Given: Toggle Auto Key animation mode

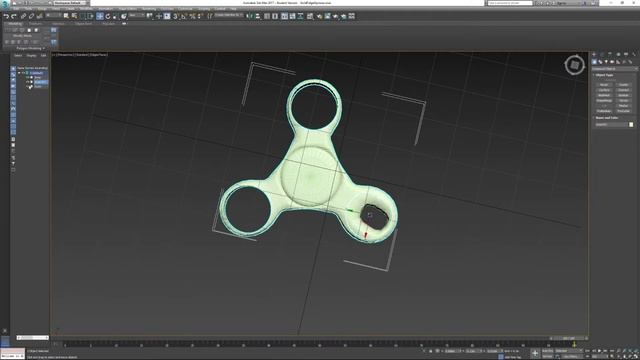Looking at the screenshot, I should [x=547, y=351].
